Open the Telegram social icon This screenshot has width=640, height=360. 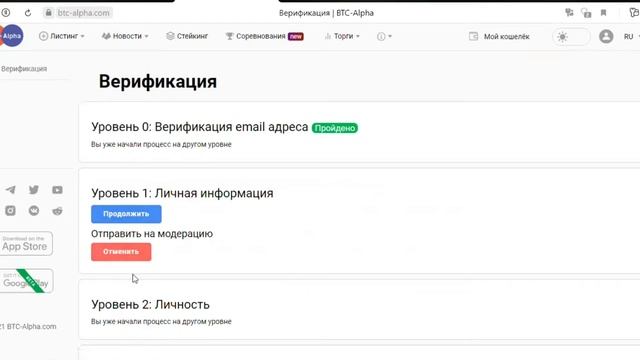click(11, 190)
